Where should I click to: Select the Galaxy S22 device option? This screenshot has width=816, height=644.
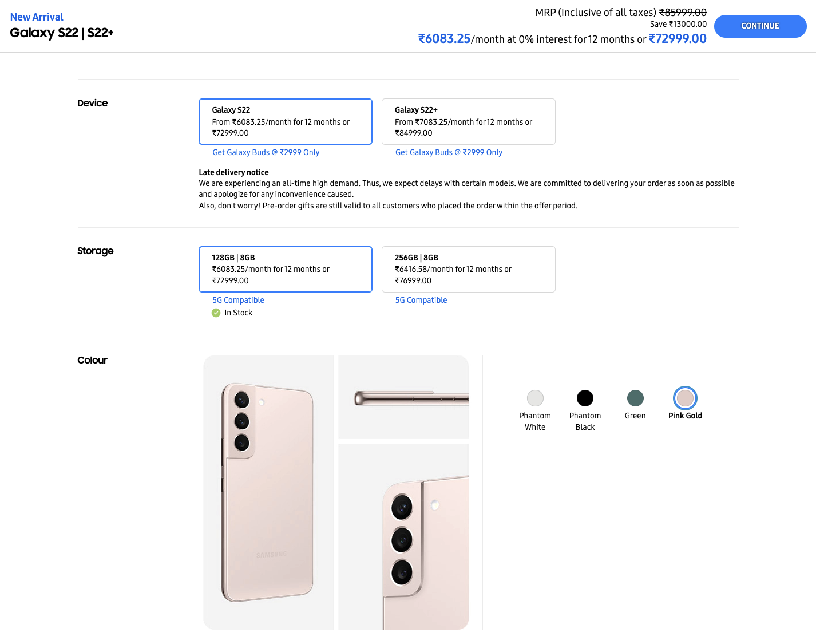(285, 121)
